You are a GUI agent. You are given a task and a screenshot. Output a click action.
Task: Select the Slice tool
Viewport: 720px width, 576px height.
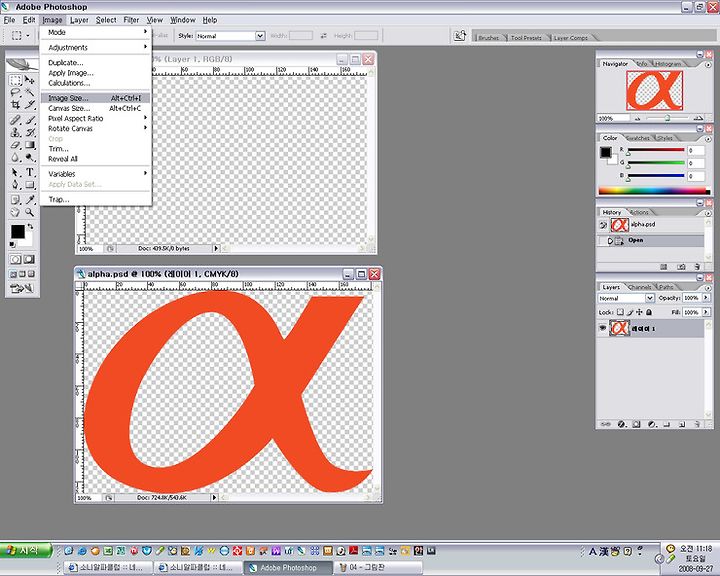(30, 104)
